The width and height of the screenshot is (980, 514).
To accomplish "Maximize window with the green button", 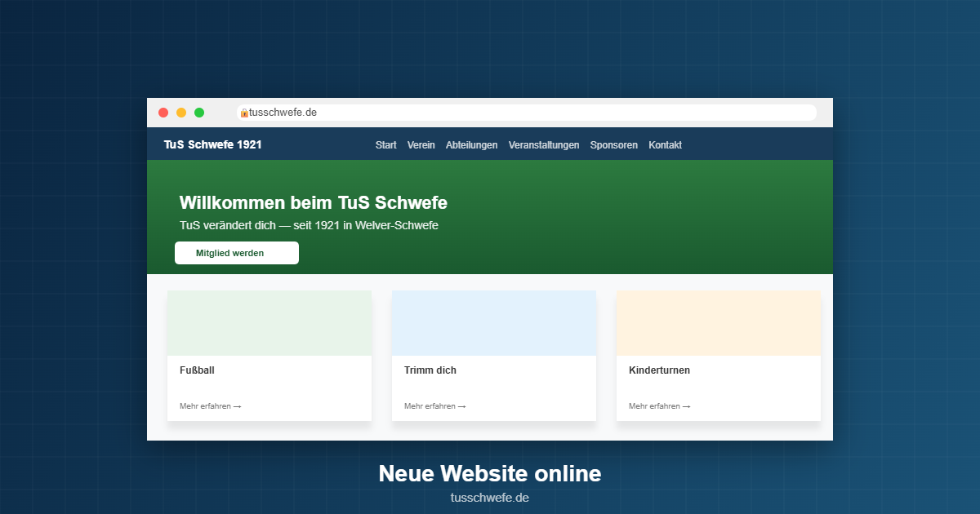I will click(199, 113).
